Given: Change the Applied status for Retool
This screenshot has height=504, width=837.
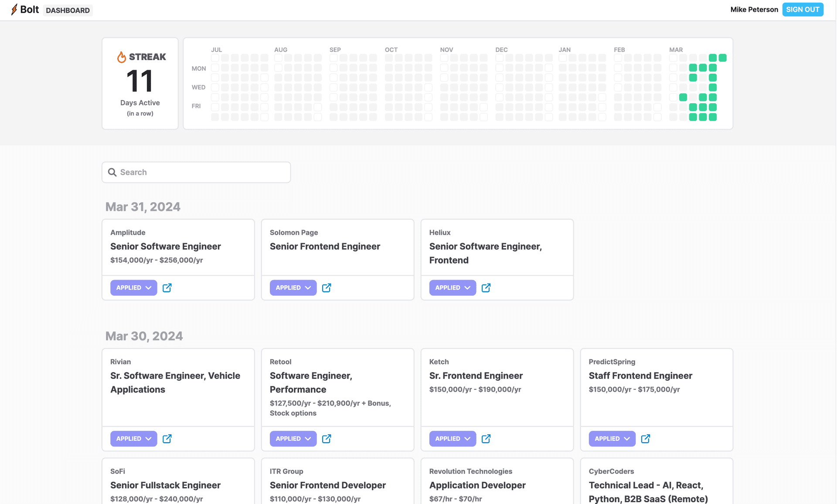Looking at the screenshot, I should point(293,439).
